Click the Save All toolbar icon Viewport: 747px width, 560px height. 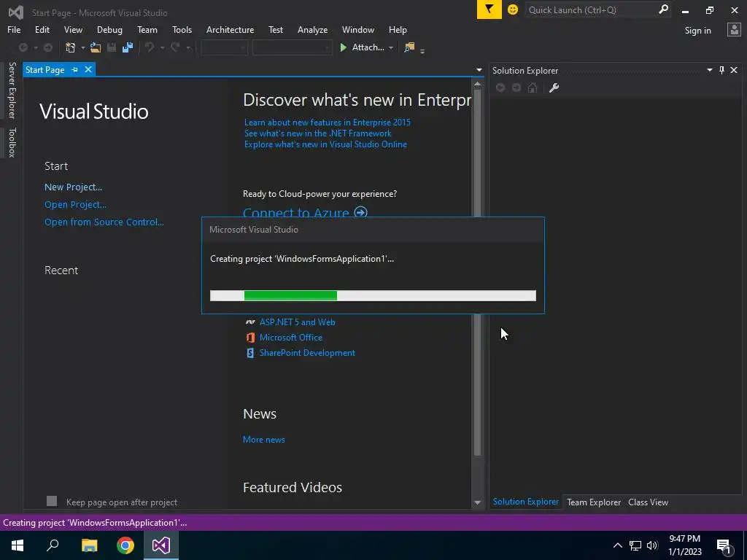pyautogui.click(x=127, y=47)
